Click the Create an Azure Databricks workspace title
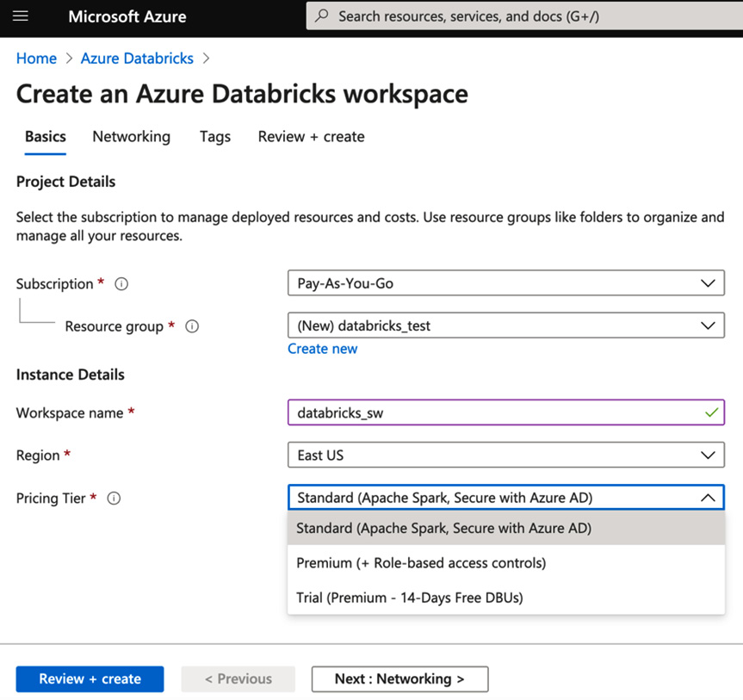Image resolution: width=743 pixels, height=700 pixels. pyautogui.click(x=242, y=94)
